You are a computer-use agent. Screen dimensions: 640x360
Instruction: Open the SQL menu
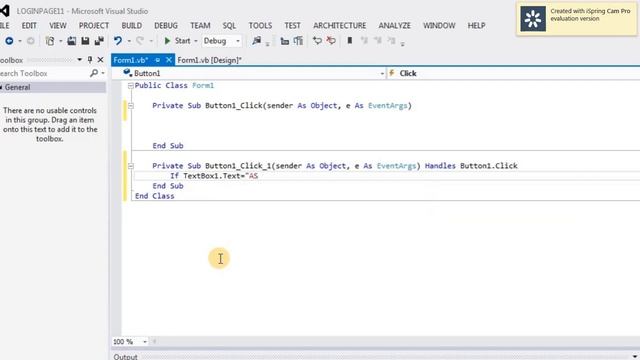click(x=229, y=26)
